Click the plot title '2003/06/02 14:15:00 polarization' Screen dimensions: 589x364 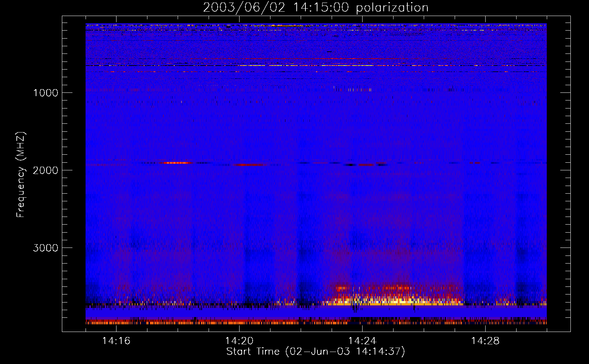[316, 8]
